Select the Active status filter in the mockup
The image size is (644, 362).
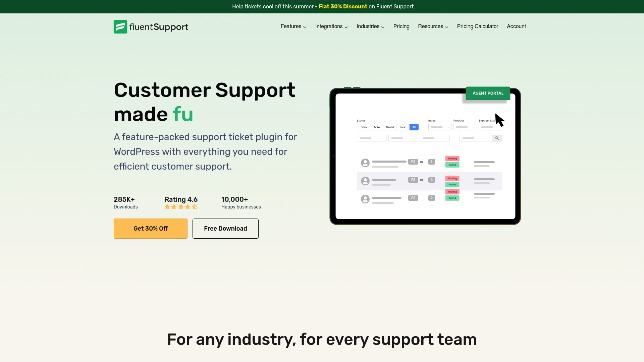point(377,127)
